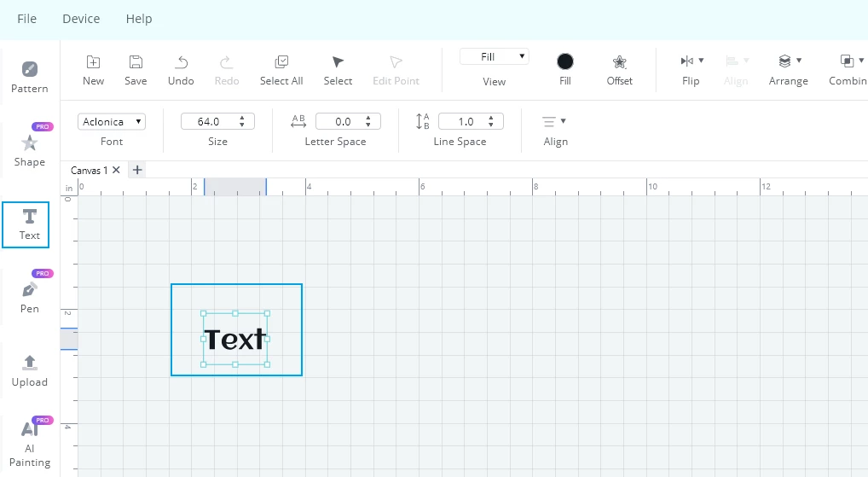Screen dimensions: 868x477
Task: Switch to Canvas 1 tab
Action: tap(90, 170)
